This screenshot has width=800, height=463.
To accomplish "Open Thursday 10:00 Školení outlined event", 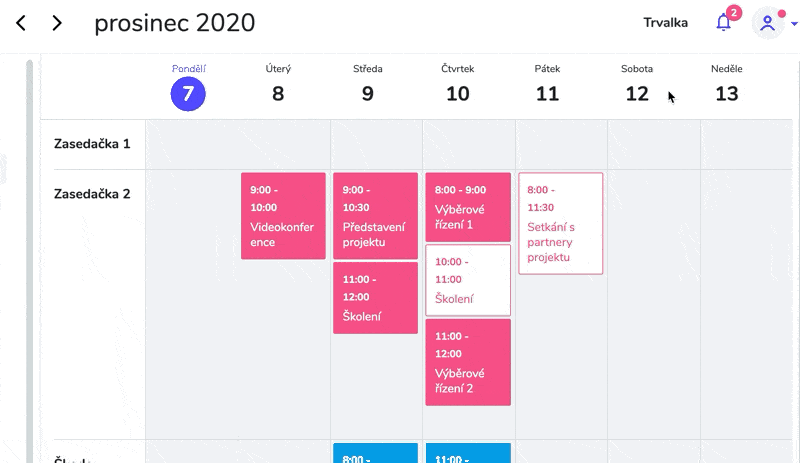I will pyautogui.click(x=468, y=280).
